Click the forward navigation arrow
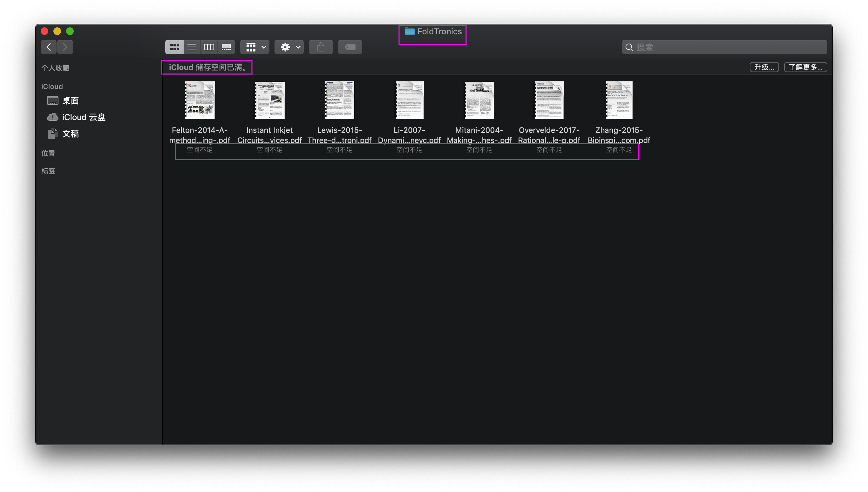The image size is (868, 492). pyautogui.click(x=65, y=47)
